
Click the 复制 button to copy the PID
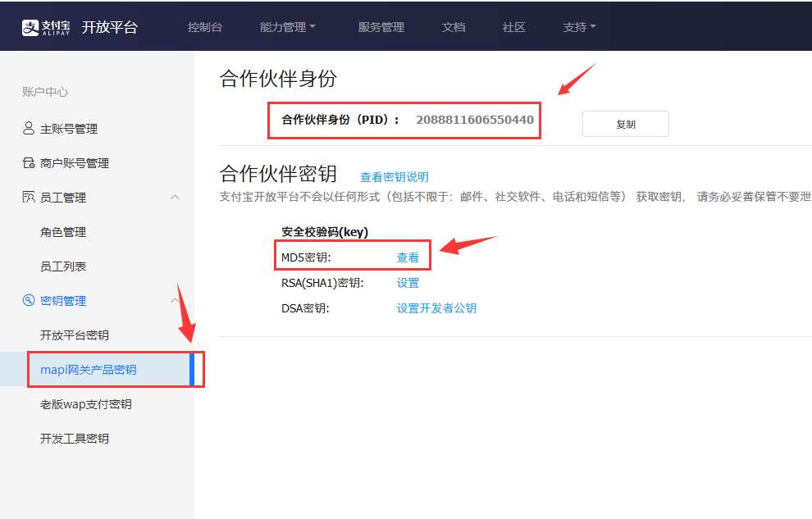tap(626, 123)
